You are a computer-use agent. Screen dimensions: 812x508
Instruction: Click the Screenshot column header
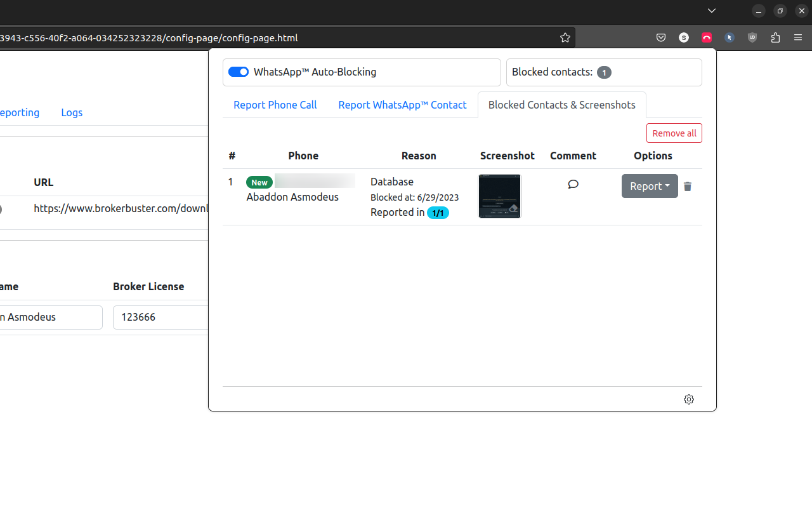click(x=507, y=156)
